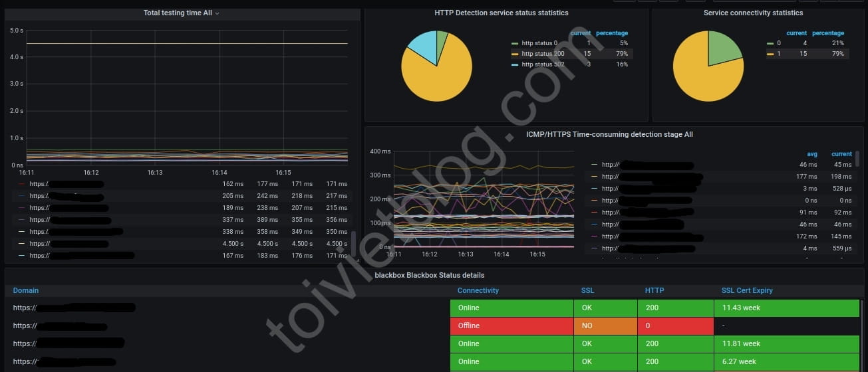
Task: Sort Service connectivity legend by current header
Action: point(796,33)
